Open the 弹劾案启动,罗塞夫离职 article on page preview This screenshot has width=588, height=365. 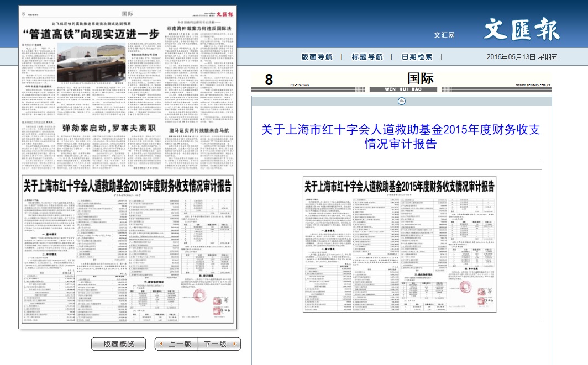109,128
